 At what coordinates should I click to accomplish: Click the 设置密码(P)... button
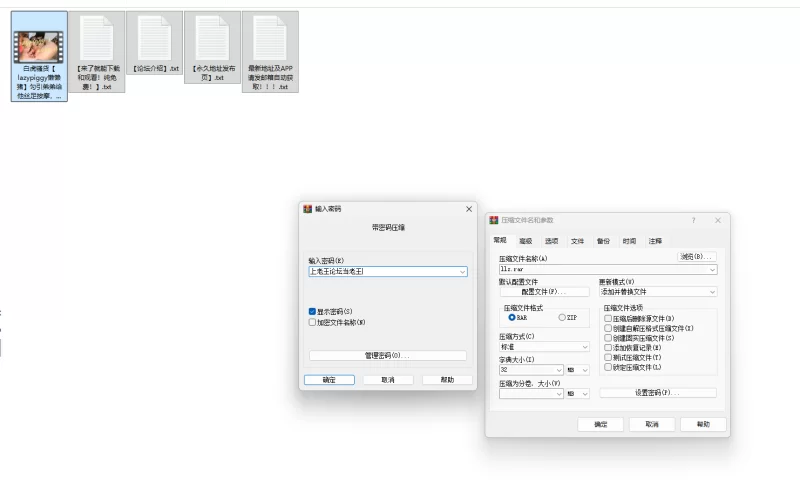pyautogui.click(x=658, y=393)
